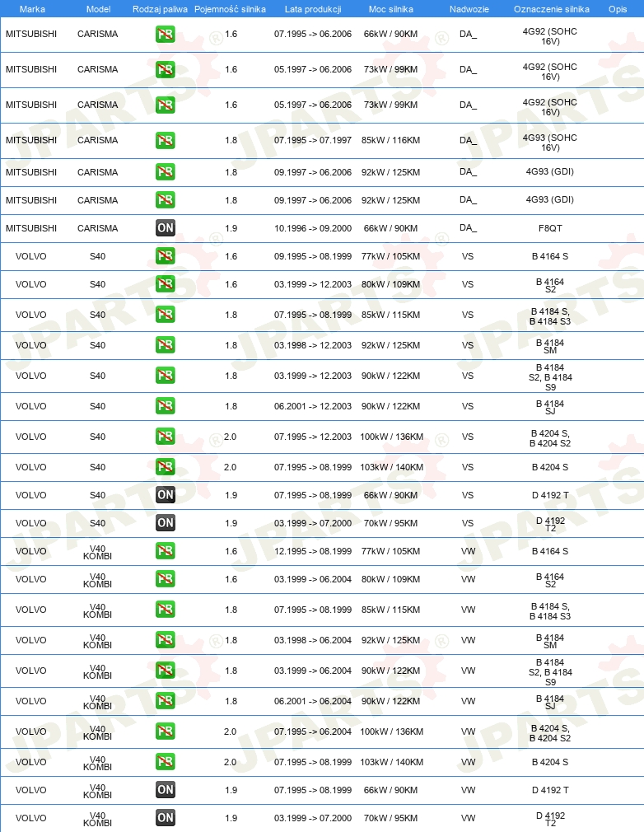Screen dimensions: 644x832
Task: Click 2.0 capacity in V40 KOMBI 103kW / 140KM row
Action: click(231, 763)
